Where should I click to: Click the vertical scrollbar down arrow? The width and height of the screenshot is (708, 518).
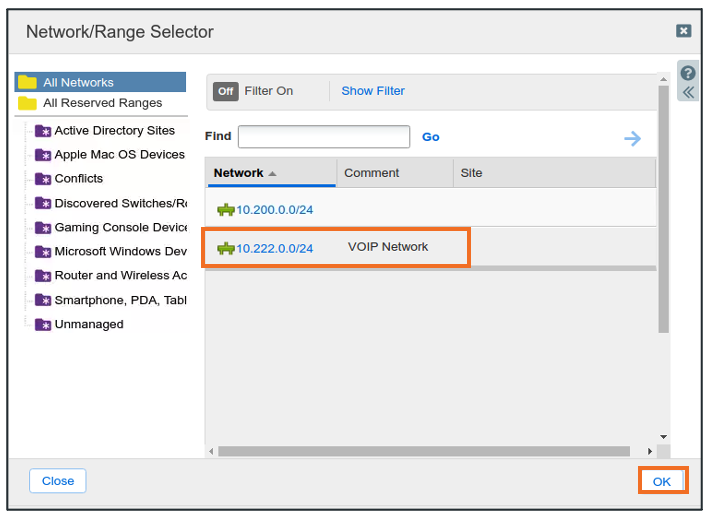coord(663,437)
